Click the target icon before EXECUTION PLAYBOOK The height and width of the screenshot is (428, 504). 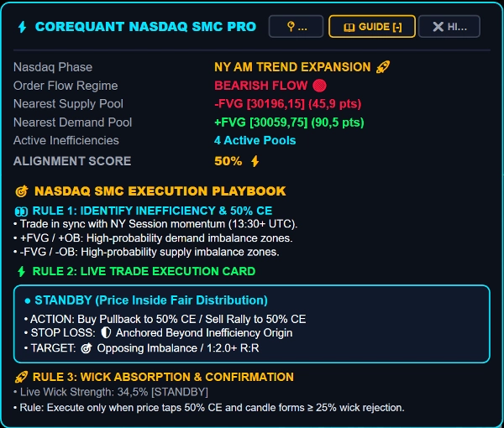coord(22,191)
